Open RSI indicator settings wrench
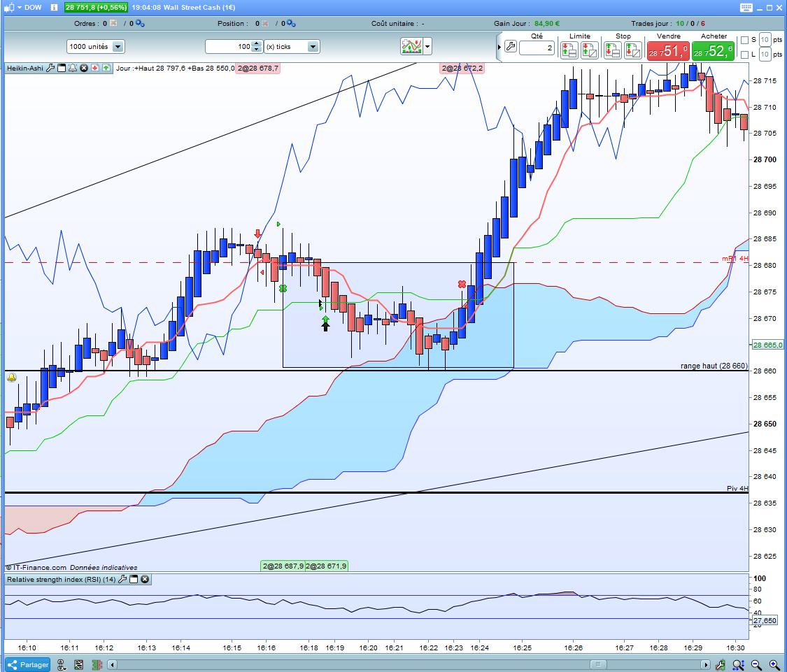Viewport: 787px width, 672px height. click(x=122, y=579)
